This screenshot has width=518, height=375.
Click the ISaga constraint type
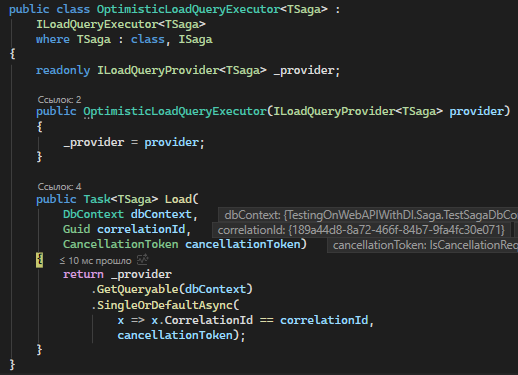pyautogui.click(x=195, y=40)
